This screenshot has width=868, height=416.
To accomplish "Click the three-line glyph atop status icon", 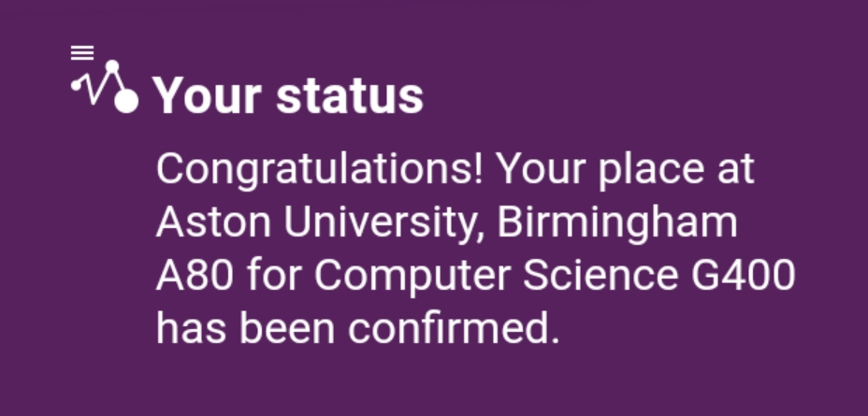I will tap(82, 51).
